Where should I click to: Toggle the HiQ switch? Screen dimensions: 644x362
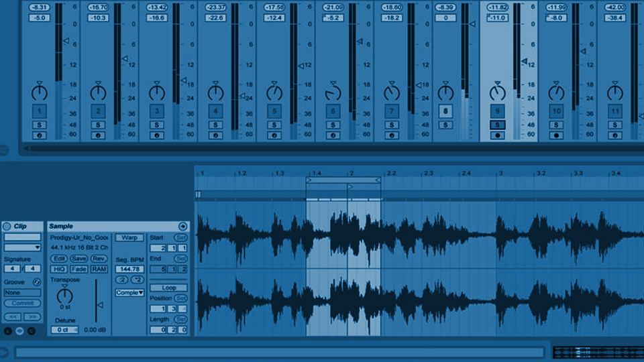point(59,269)
